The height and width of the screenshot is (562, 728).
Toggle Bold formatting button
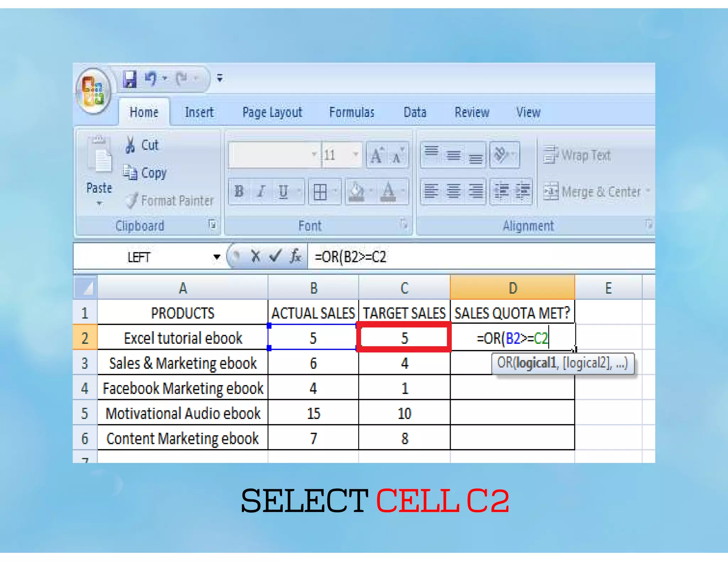click(239, 191)
